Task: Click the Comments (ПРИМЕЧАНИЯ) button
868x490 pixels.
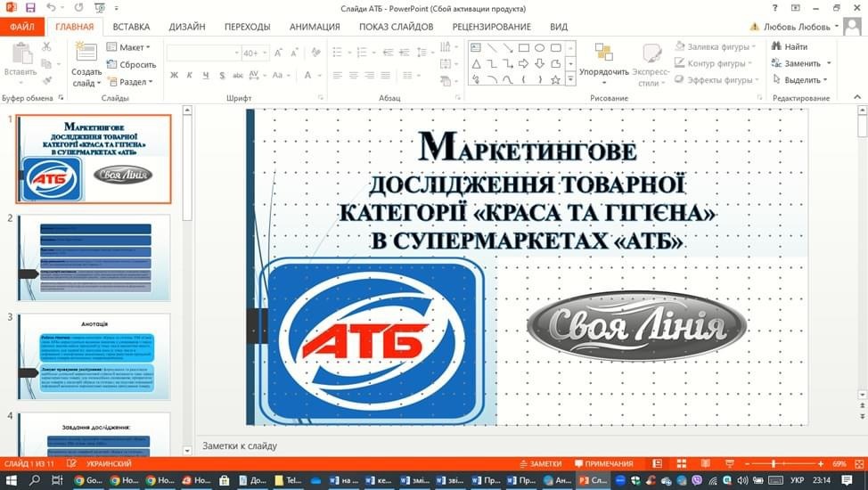Action: (603, 464)
